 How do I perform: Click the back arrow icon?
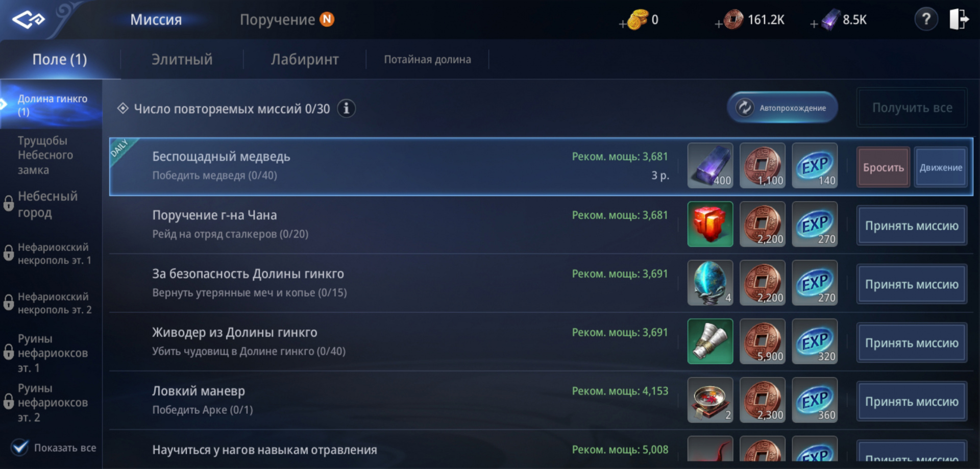click(x=29, y=20)
